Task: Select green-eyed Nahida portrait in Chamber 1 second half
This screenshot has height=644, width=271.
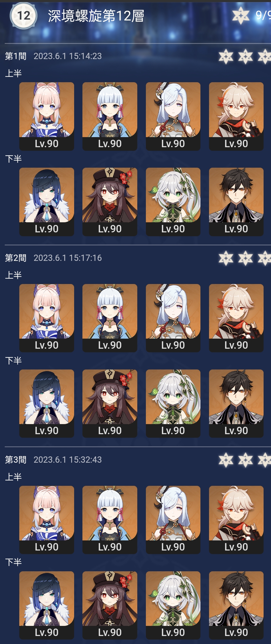Action: [x=173, y=202]
